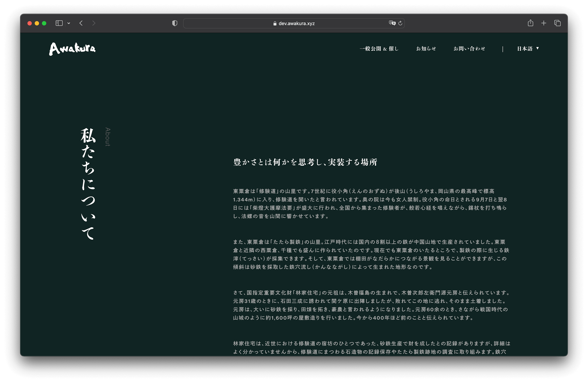Open the privacy report shield icon
The width and height of the screenshot is (588, 383).
[175, 23]
